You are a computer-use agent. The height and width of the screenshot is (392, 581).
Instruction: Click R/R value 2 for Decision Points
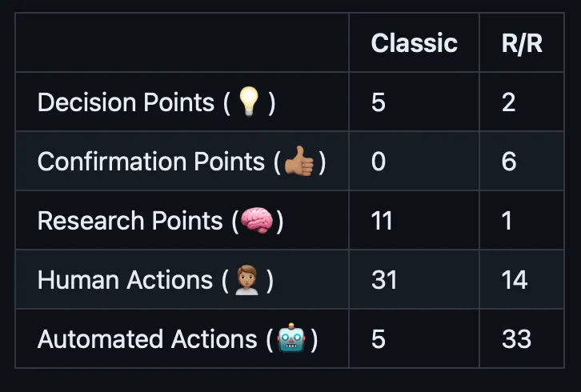coord(509,102)
